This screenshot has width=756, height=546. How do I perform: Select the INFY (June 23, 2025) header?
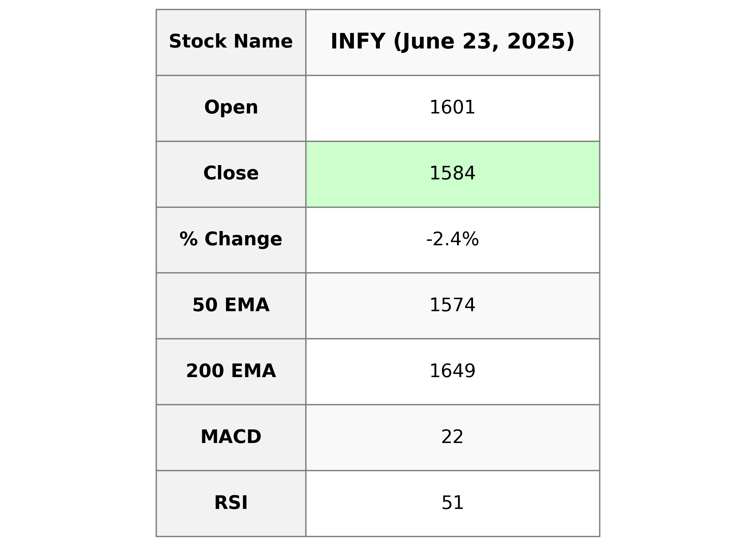453,42
